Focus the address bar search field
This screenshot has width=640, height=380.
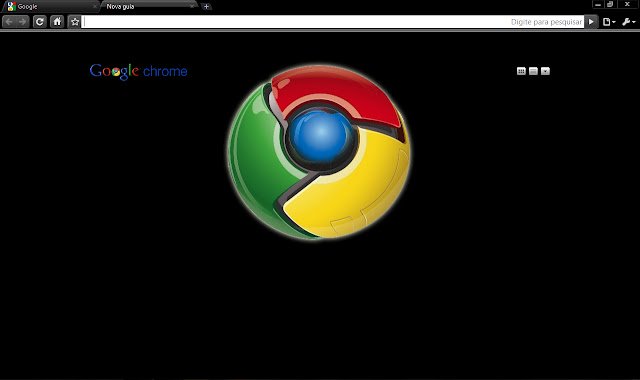333,22
